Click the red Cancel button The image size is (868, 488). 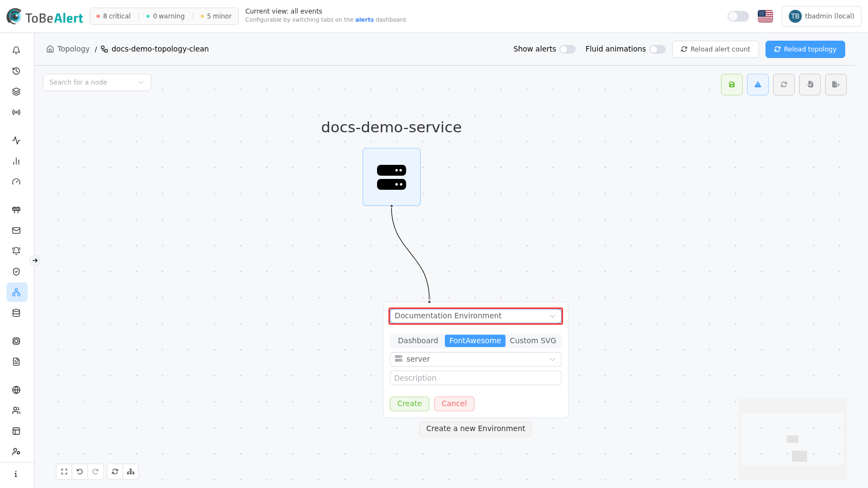click(x=454, y=404)
